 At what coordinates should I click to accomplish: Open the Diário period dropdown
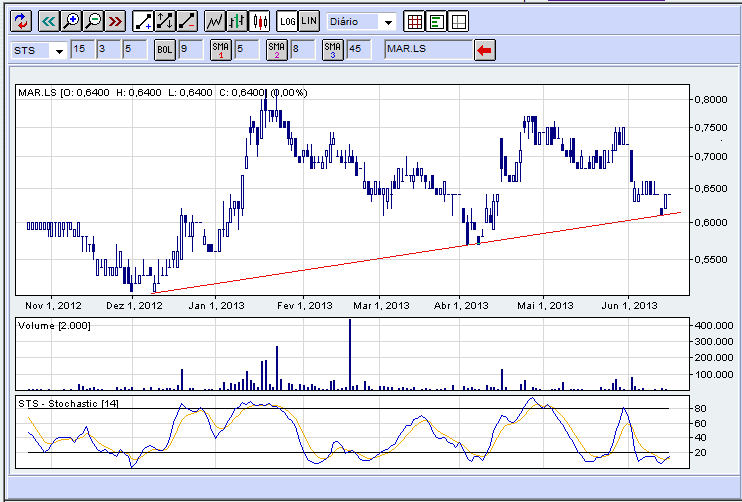tap(361, 22)
